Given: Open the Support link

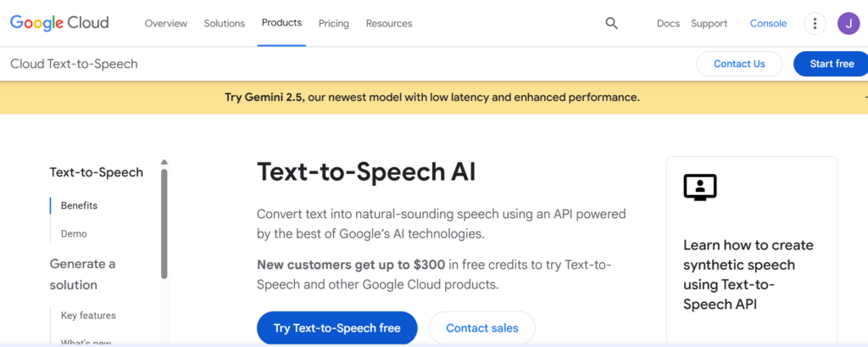Looking at the screenshot, I should [x=709, y=23].
